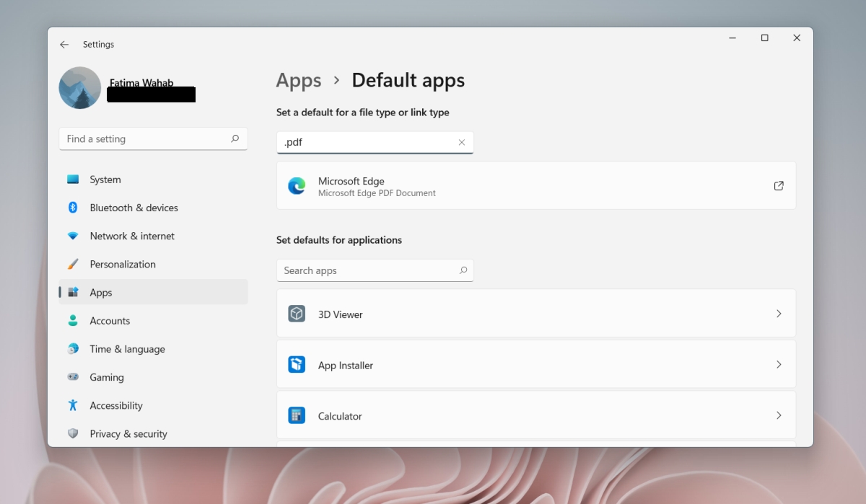Open Microsoft Edge PDF default entry
Image resolution: width=866 pixels, height=504 pixels.
(536, 186)
